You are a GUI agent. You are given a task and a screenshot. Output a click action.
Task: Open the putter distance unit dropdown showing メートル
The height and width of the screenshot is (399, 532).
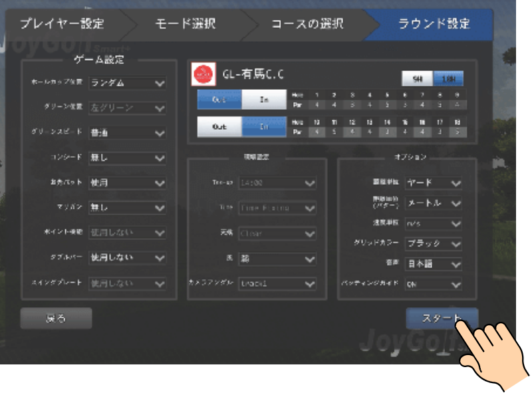click(x=434, y=203)
